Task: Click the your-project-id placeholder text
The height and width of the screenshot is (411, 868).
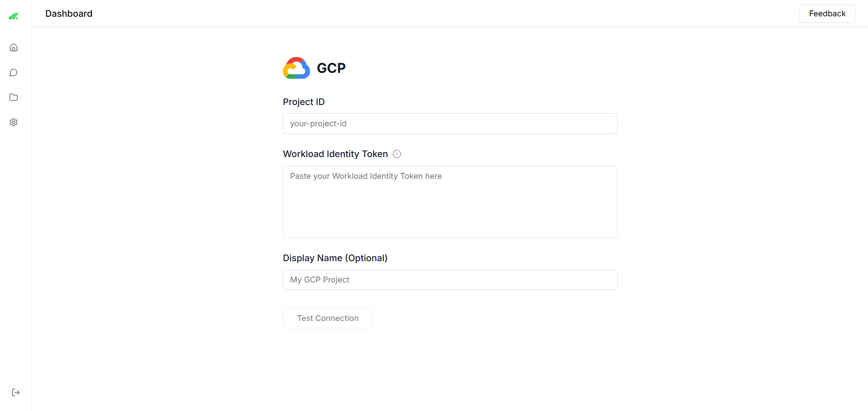Action: coord(318,123)
